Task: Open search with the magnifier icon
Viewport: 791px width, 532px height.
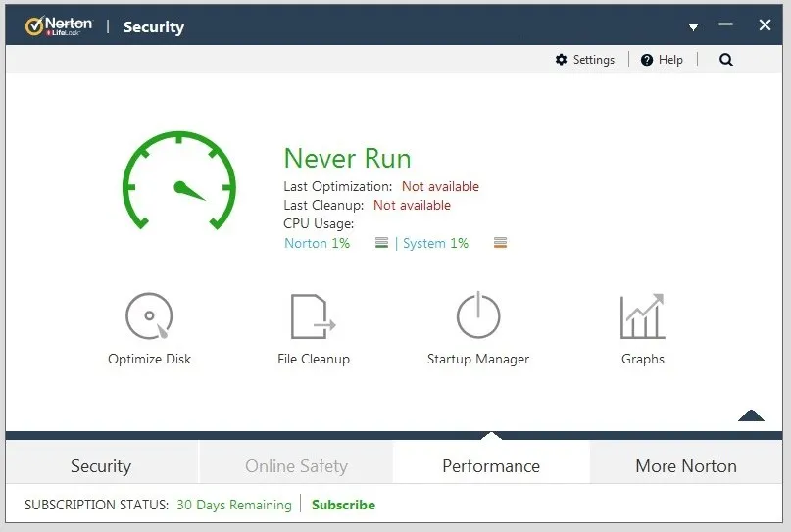Action: [726, 60]
